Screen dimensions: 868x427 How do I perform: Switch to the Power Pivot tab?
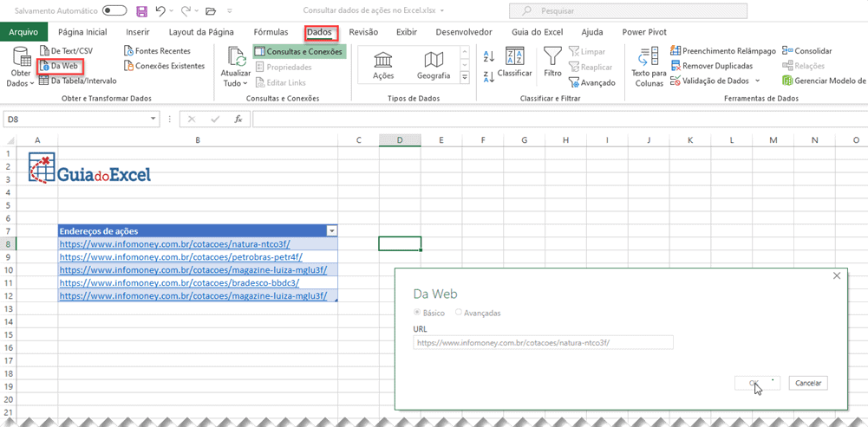pos(644,32)
